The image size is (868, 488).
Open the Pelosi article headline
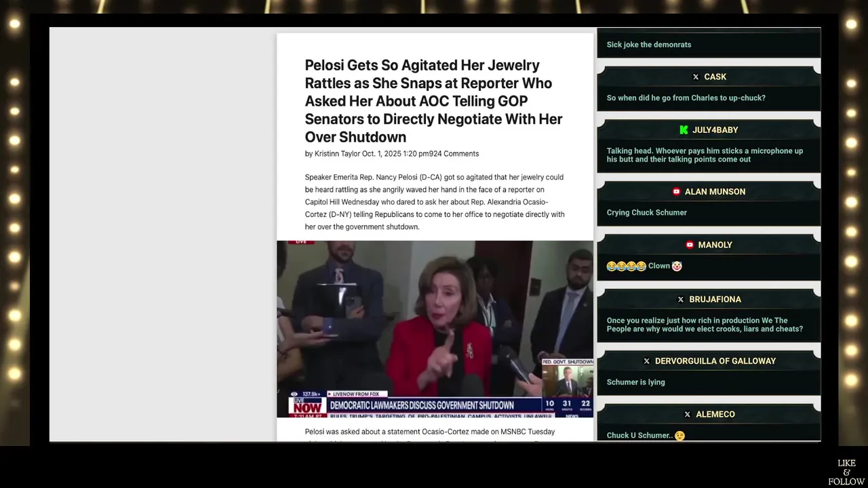pyautogui.click(x=433, y=101)
